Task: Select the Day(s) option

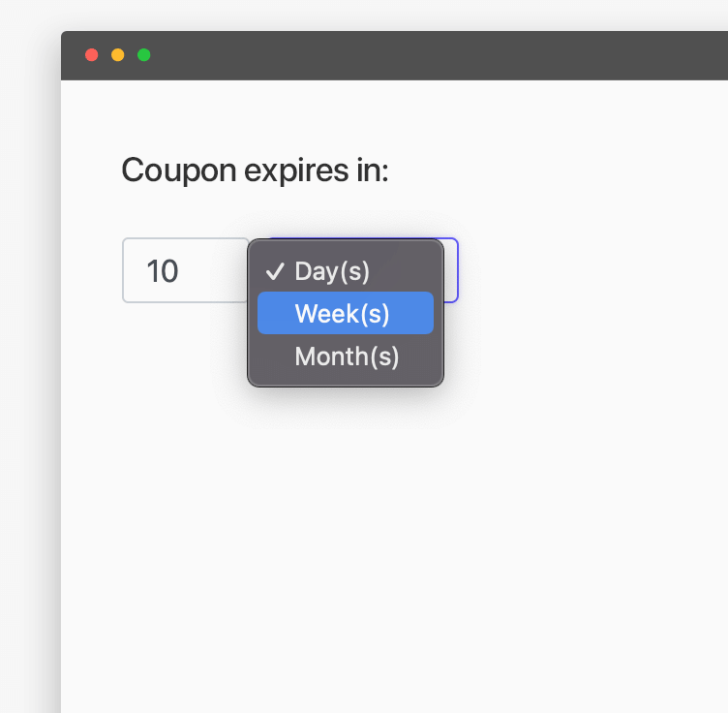Action: click(x=332, y=271)
